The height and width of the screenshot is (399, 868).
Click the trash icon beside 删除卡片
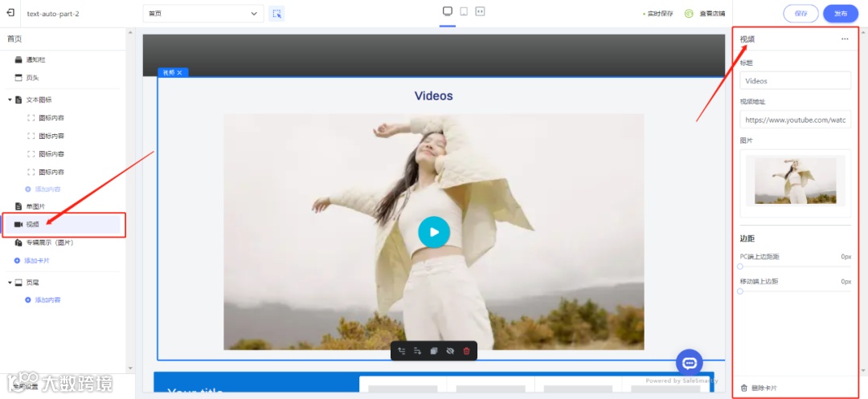pos(744,389)
